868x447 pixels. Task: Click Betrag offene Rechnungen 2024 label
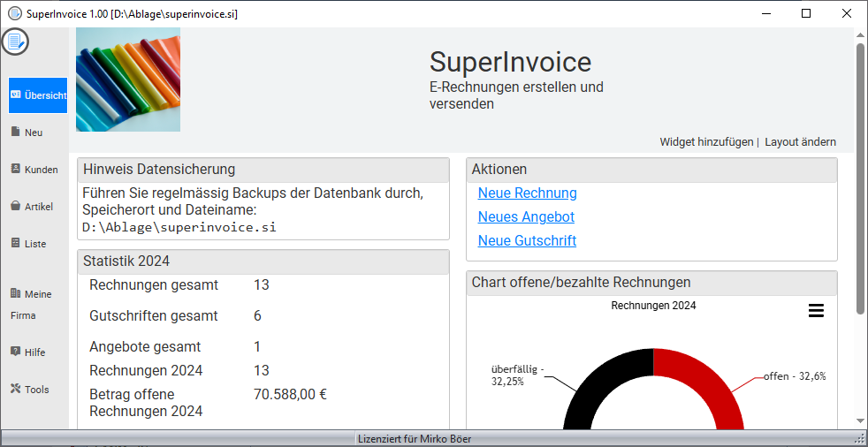tap(146, 403)
